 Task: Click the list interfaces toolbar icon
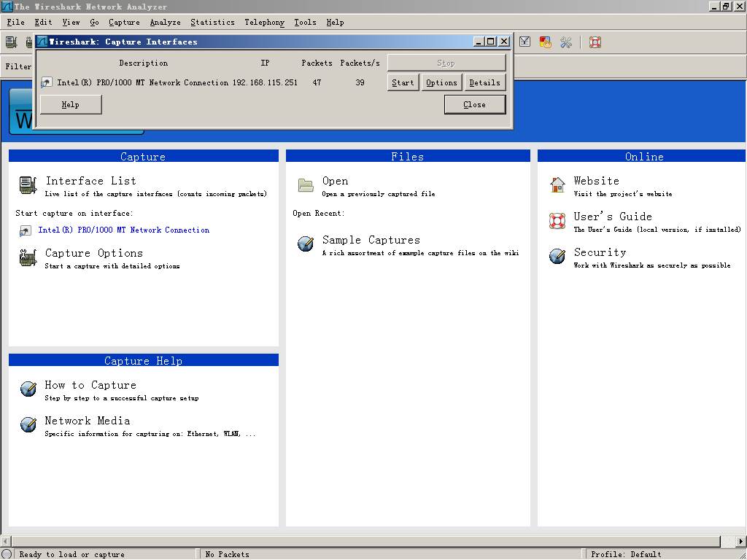12,42
